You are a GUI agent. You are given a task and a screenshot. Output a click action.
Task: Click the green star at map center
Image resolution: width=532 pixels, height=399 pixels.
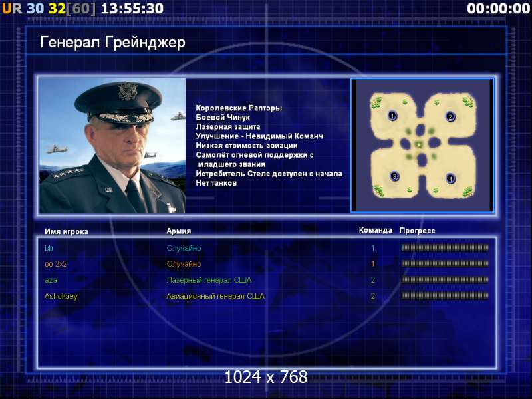pyautogui.click(x=420, y=145)
